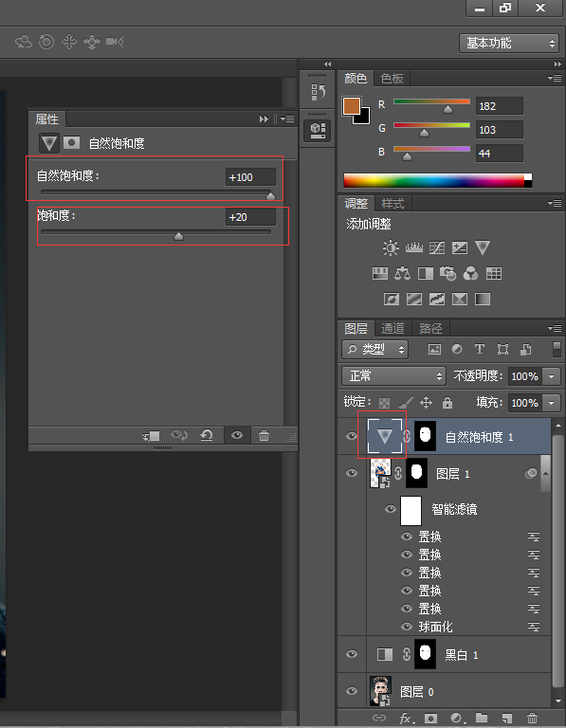Add an Invert adjustment
The height and width of the screenshot is (728, 566).
point(392,299)
